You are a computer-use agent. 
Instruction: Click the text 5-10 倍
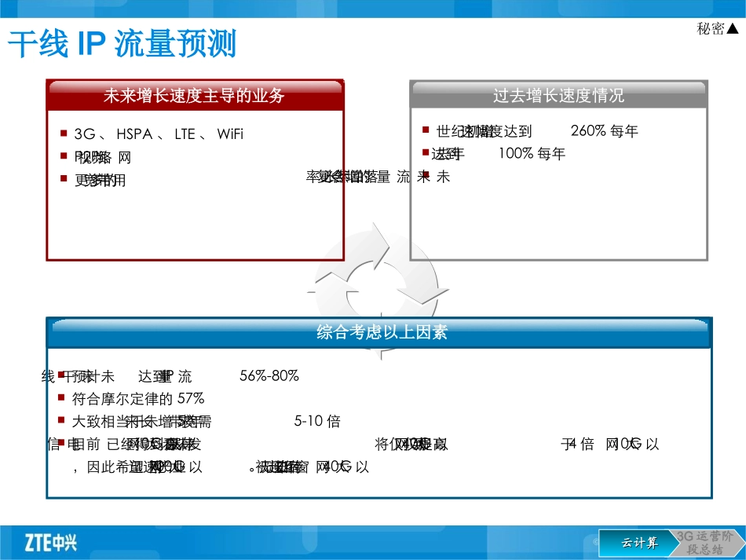pos(317,421)
